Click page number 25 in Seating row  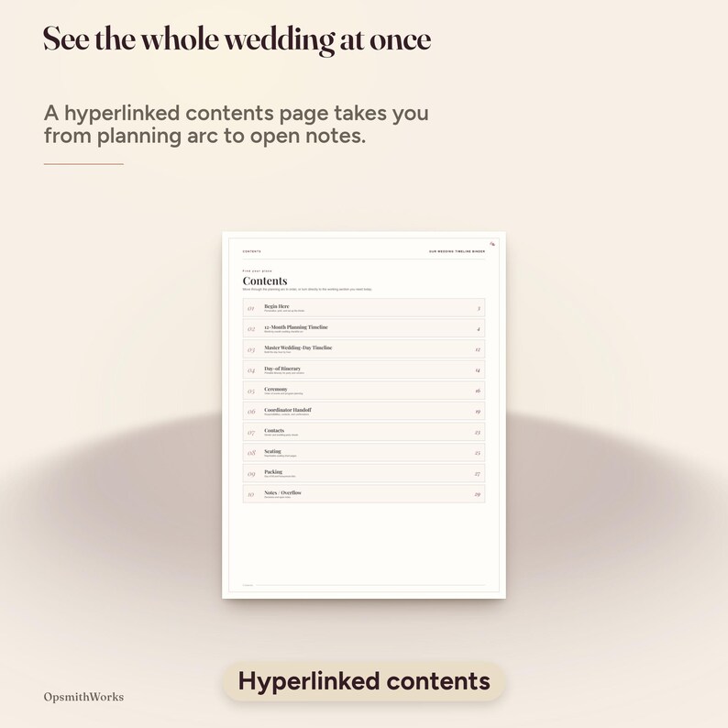point(478,453)
